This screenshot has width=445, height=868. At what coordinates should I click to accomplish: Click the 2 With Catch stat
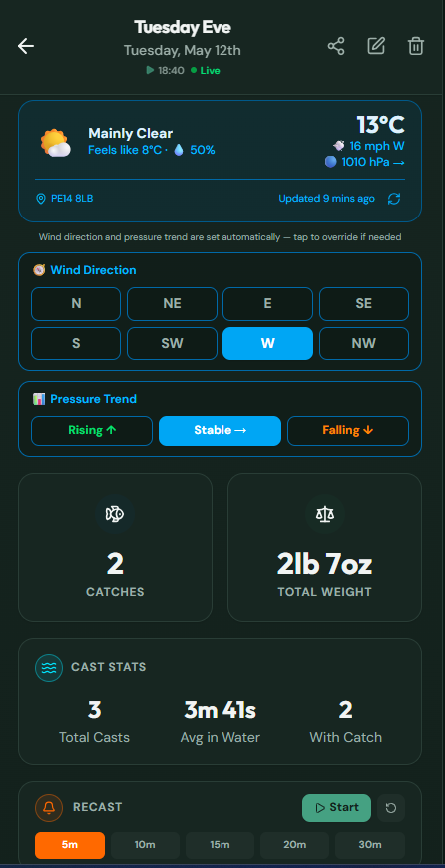[346, 722]
